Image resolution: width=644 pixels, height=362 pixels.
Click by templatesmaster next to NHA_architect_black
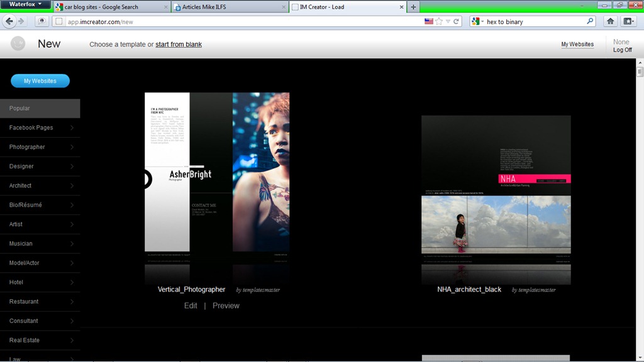tap(533, 290)
